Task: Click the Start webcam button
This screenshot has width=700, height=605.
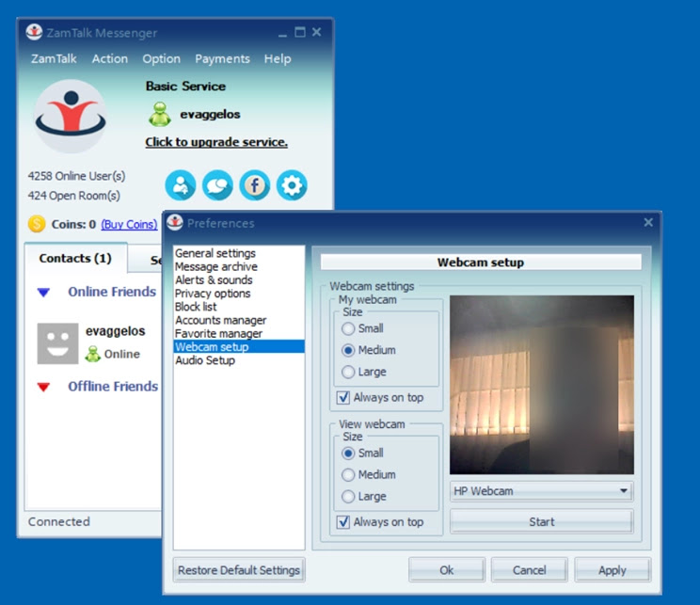Action: (542, 521)
